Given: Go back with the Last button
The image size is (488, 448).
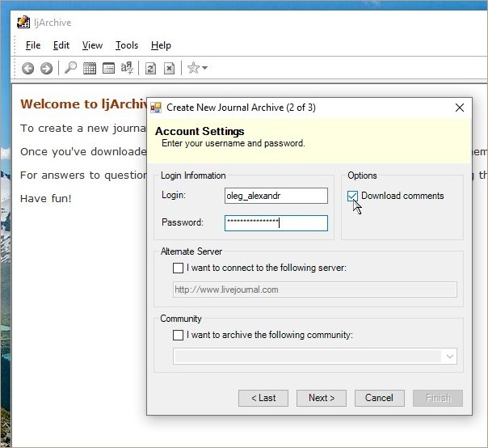Looking at the screenshot, I should 263,398.
